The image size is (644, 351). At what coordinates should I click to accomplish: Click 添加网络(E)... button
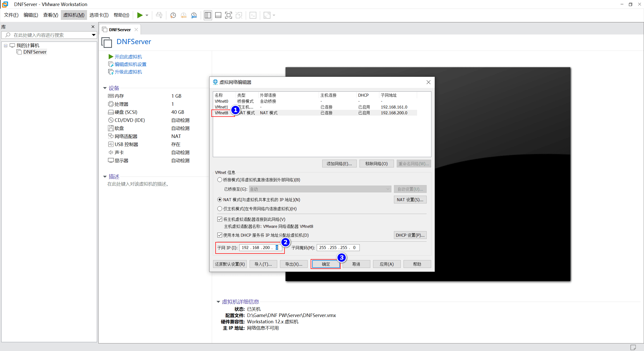tap(339, 164)
